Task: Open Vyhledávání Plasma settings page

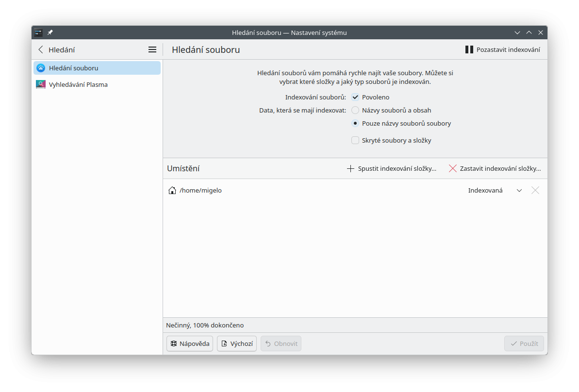Action: click(x=78, y=84)
